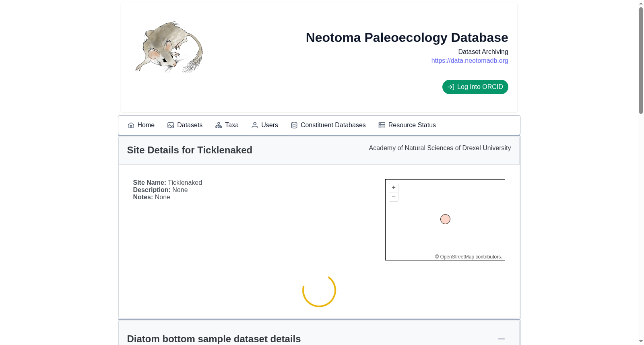Viewport: 644px width, 345px height.
Task: Go to the Taxa page
Action: [227, 125]
